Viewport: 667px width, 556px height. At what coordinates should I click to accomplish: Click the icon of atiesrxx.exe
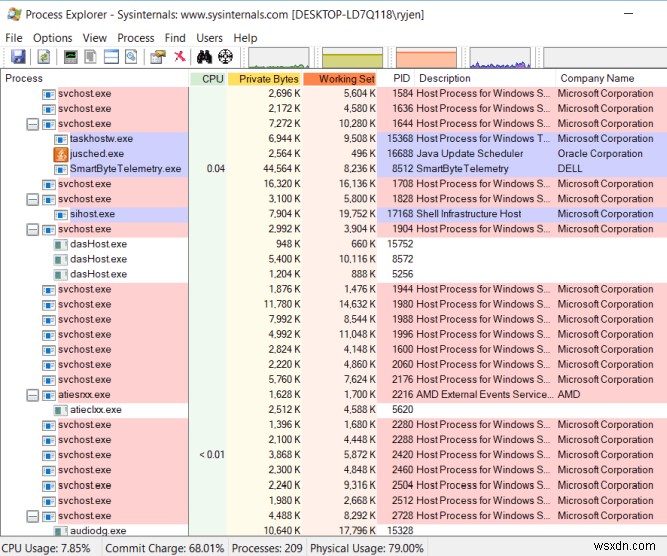(x=48, y=395)
